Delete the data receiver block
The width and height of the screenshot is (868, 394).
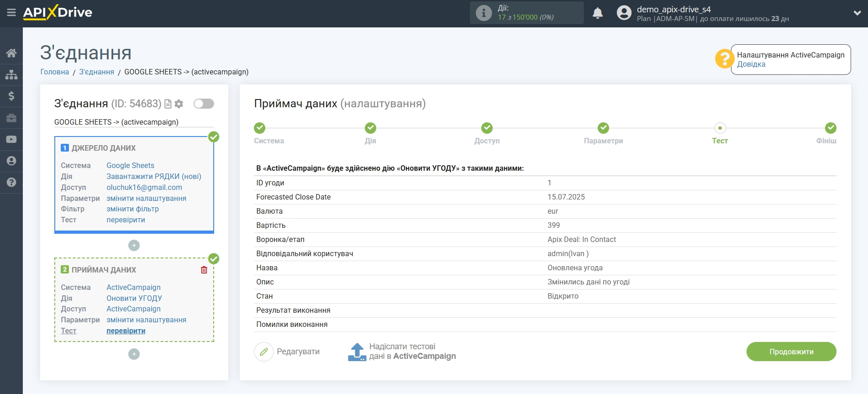[204, 270]
